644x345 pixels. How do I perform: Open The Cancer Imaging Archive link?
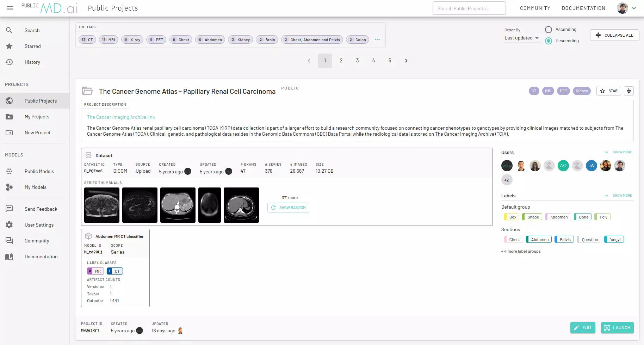(x=121, y=117)
